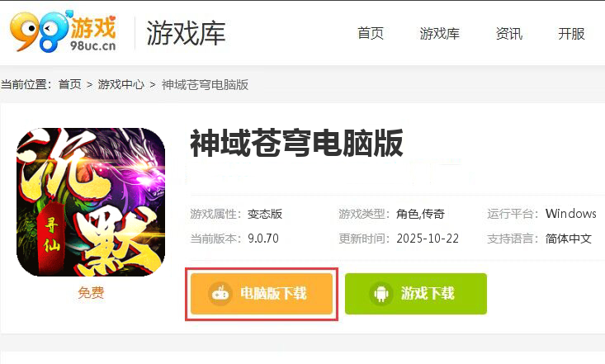Download via the orange 电脑版下载 button
Image resolution: width=605 pixels, height=364 pixels.
[262, 294]
